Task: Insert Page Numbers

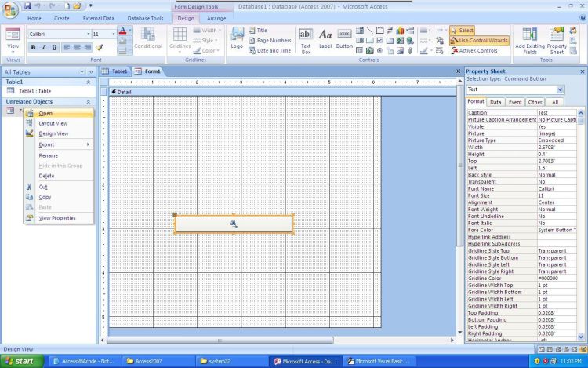Action: pyautogui.click(x=270, y=41)
